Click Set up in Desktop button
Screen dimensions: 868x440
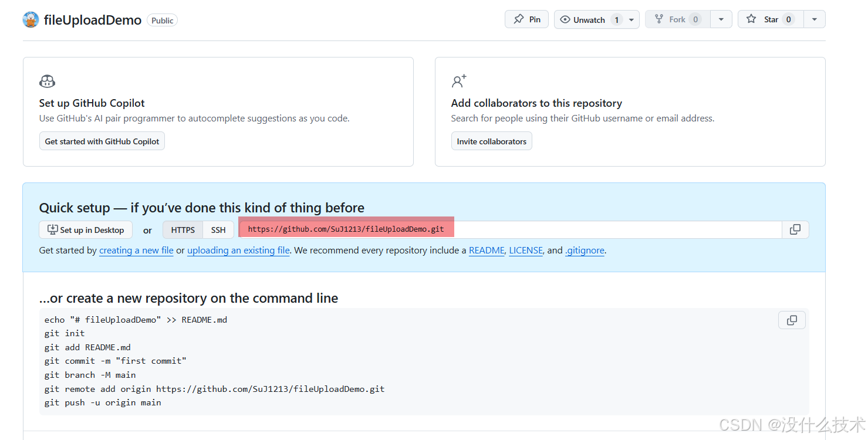click(86, 230)
